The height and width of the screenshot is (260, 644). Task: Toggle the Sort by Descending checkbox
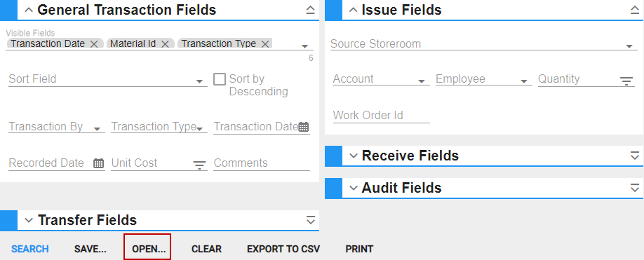220,79
